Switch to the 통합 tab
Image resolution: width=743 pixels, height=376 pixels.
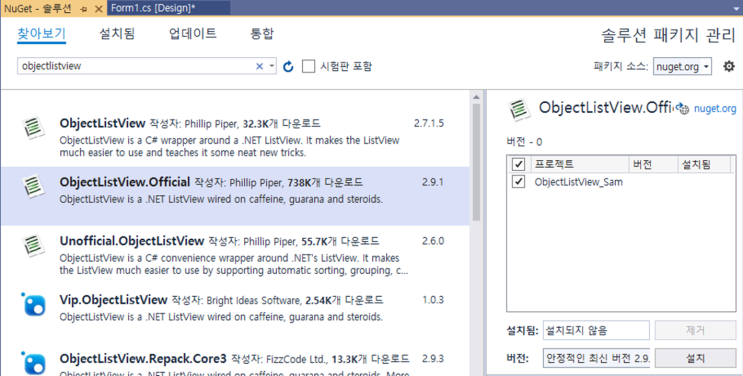pyautogui.click(x=262, y=34)
